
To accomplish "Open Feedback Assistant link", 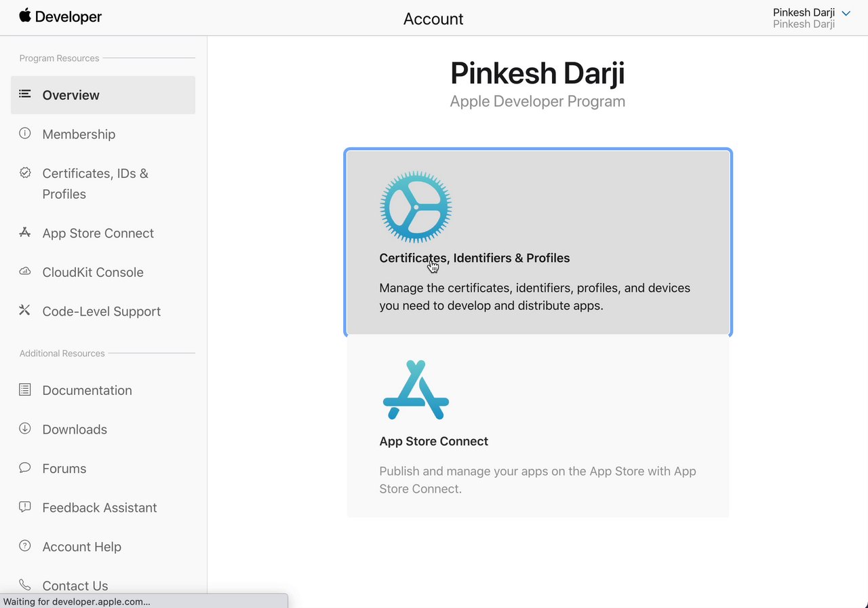I will [100, 508].
